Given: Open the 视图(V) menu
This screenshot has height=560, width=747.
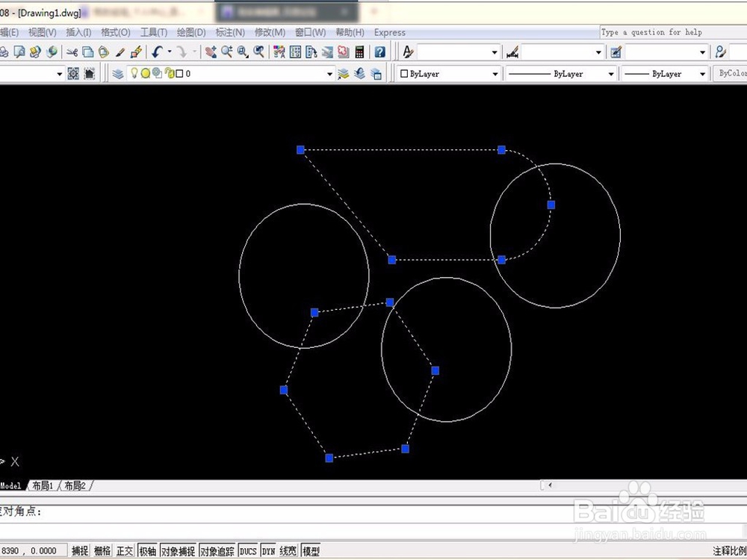Looking at the screenshot, I should 43,32.
